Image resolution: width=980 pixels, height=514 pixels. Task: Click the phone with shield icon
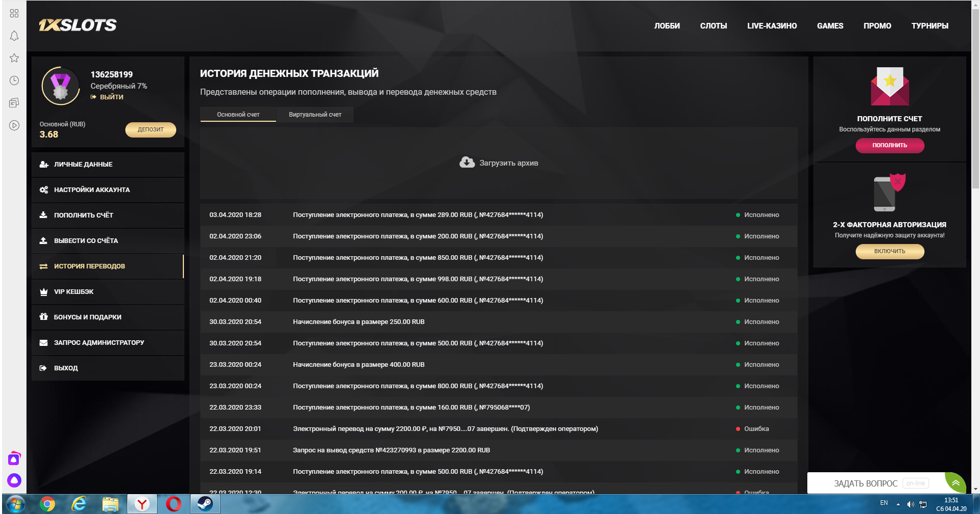coord(889,192)
